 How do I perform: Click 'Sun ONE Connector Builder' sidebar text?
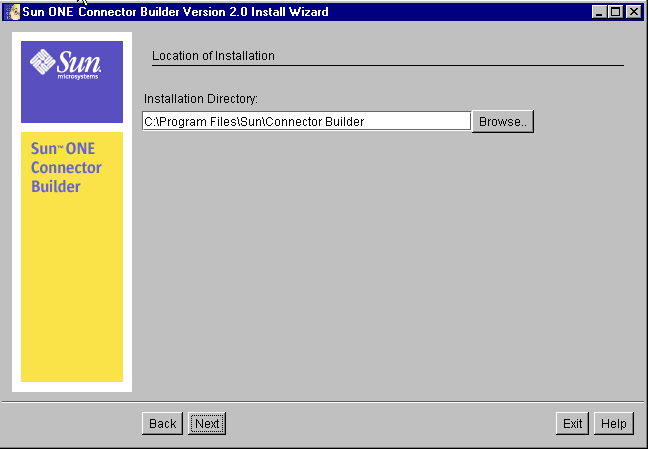66,167
